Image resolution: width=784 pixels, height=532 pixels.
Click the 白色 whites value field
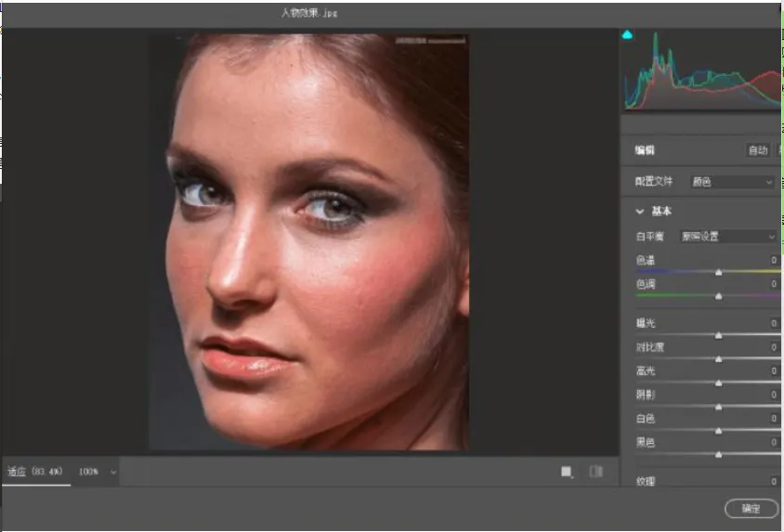773,418
